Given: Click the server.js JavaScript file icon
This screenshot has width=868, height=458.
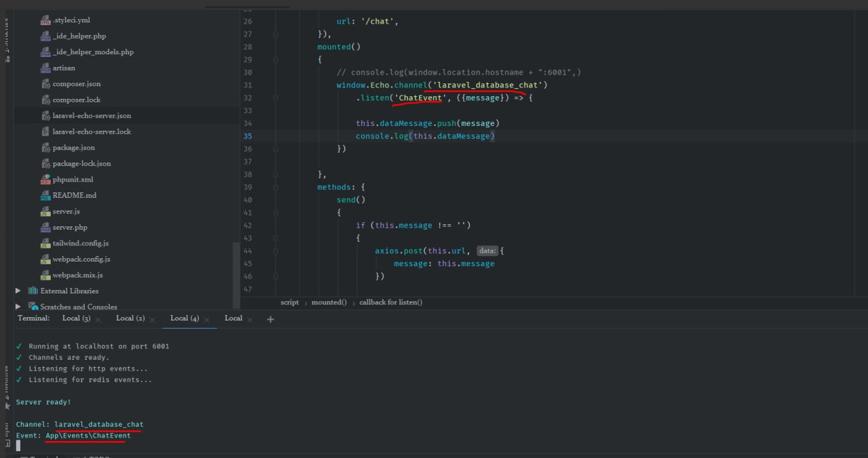Looking at the screenshot, I should (x=45, y=211).
